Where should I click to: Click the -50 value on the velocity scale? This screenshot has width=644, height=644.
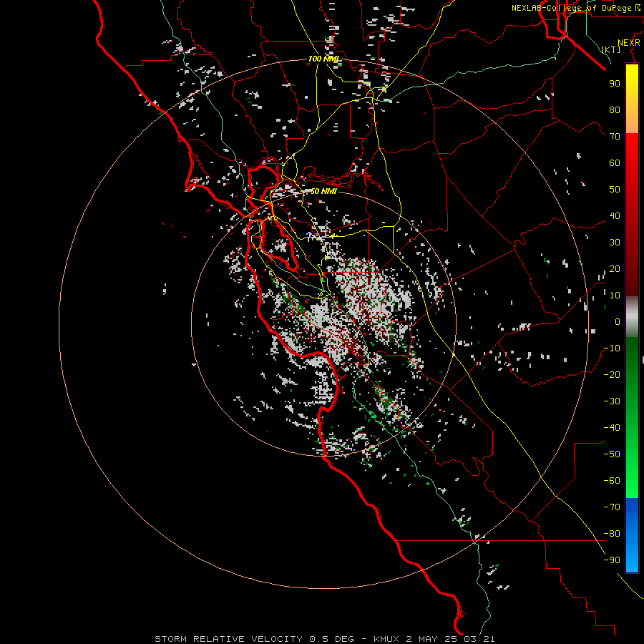click(x=612, y=454)
